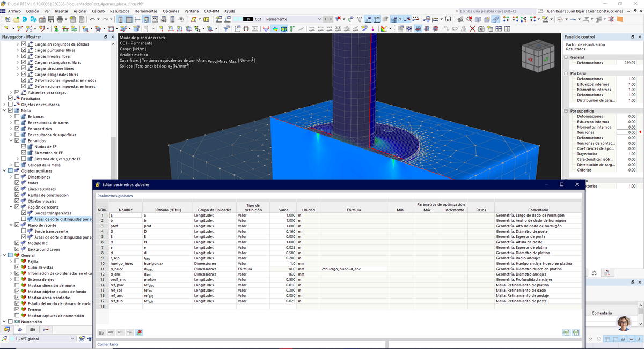Click the New model file icon
Image resolution: width=644 pixels, height=349 pixels.
(8, 19)
